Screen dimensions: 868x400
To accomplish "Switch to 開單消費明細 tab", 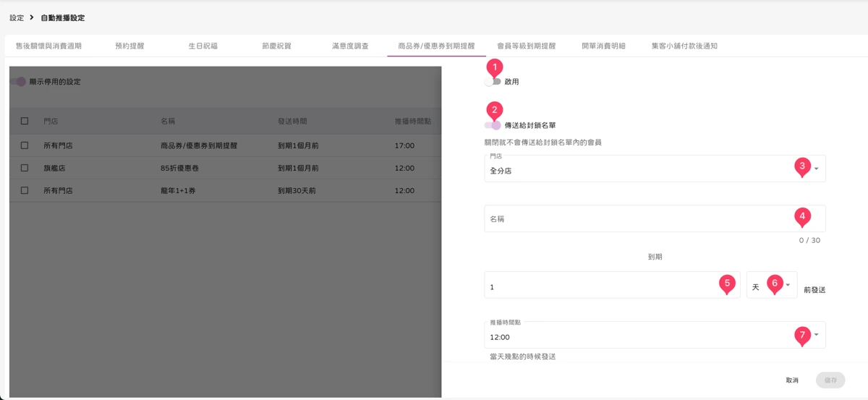I will pyautogui.click(x=603, y=46).
